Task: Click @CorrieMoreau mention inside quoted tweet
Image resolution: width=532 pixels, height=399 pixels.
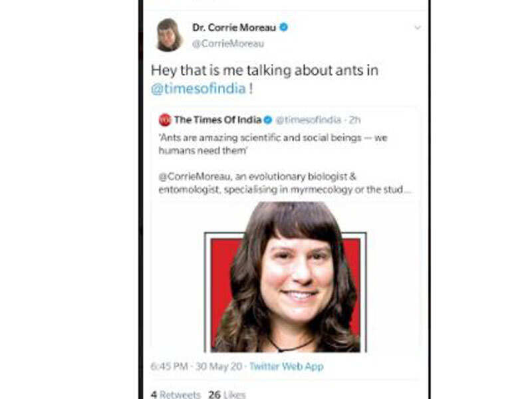Action: pos(192,177)
